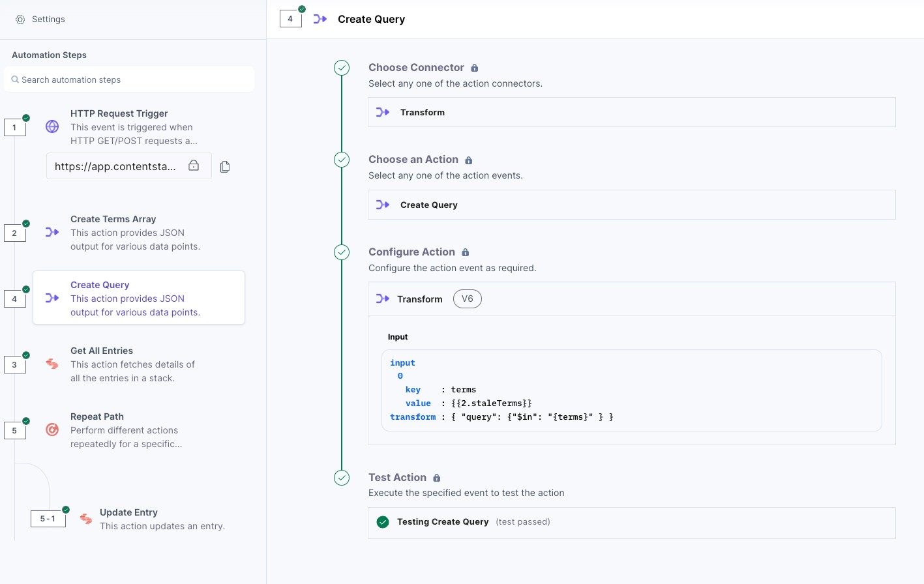Click the Configure Action step checkmark

(x=342, y=252)
